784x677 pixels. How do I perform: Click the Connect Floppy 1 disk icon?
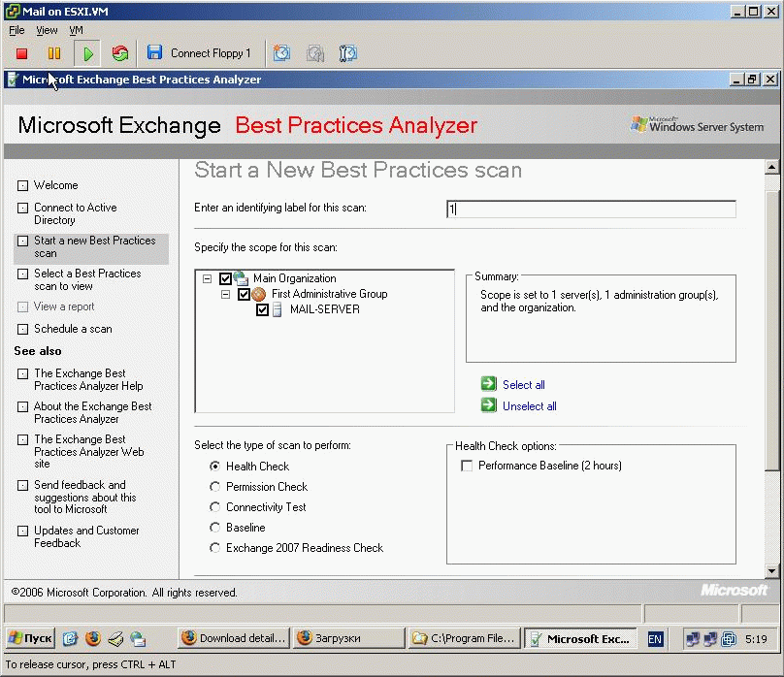pos(154,52)
